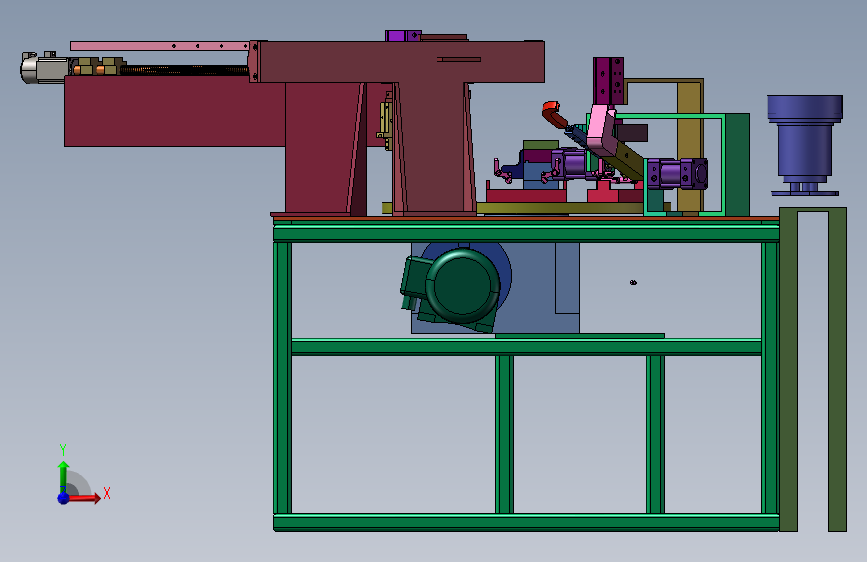Select the blue vibratory bowl feeder
Viewport: 867px width, 562px height.
pyautogui.click(x=805, y=145)
